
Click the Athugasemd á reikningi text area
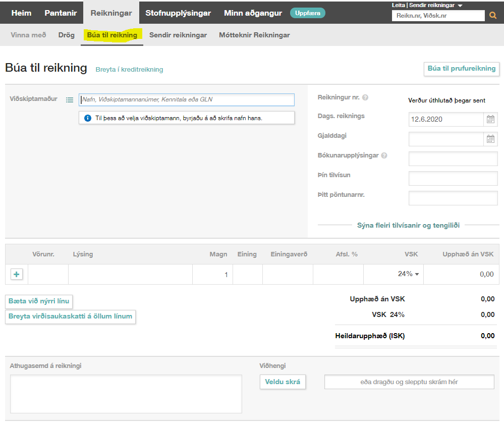pos(126,394)
